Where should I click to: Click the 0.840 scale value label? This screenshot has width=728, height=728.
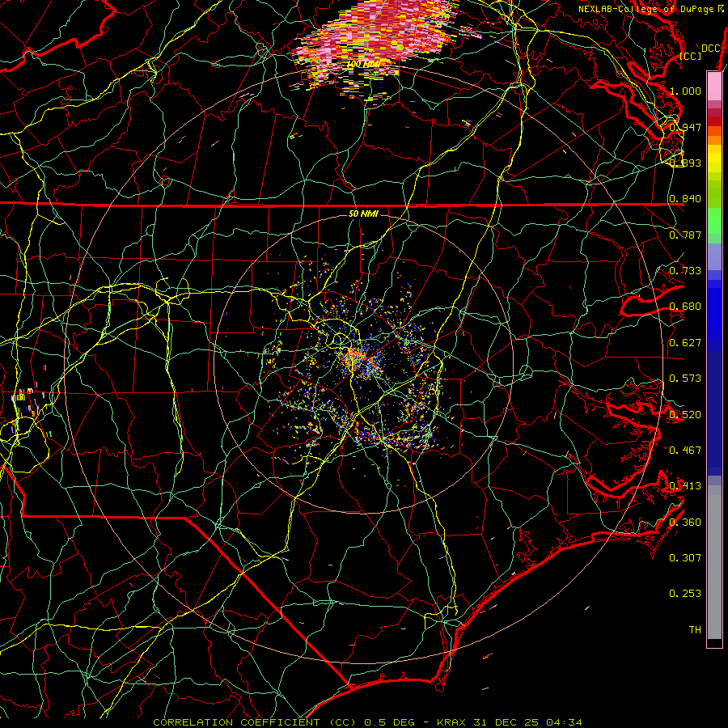click(685, 199)
